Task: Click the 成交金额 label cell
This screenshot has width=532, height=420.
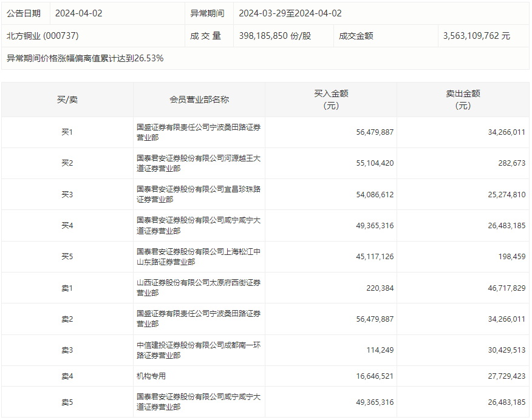Action: [x=386, y=36]
